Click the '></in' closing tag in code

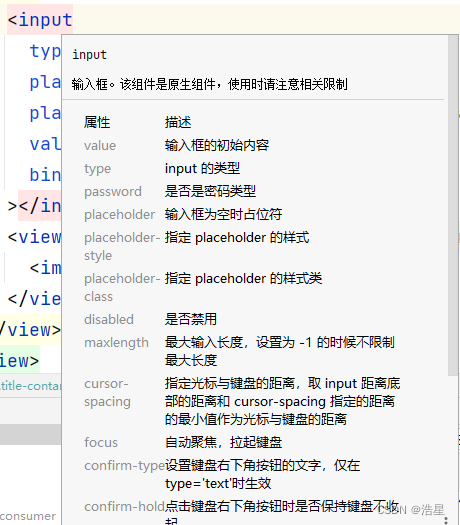point(34,206)
